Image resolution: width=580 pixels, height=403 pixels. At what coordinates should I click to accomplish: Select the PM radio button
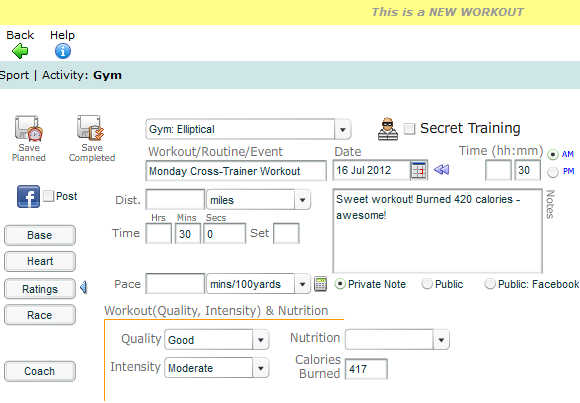click(x=553, y=172)
